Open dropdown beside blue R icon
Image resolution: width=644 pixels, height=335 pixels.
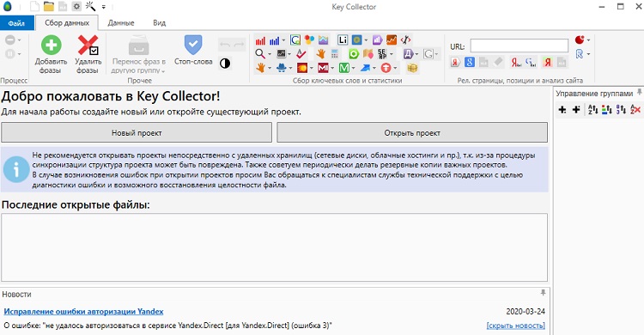point(588,54)
